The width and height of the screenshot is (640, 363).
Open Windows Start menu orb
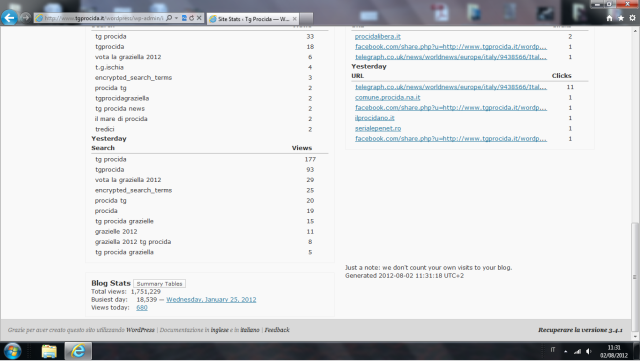coord(12,351)
